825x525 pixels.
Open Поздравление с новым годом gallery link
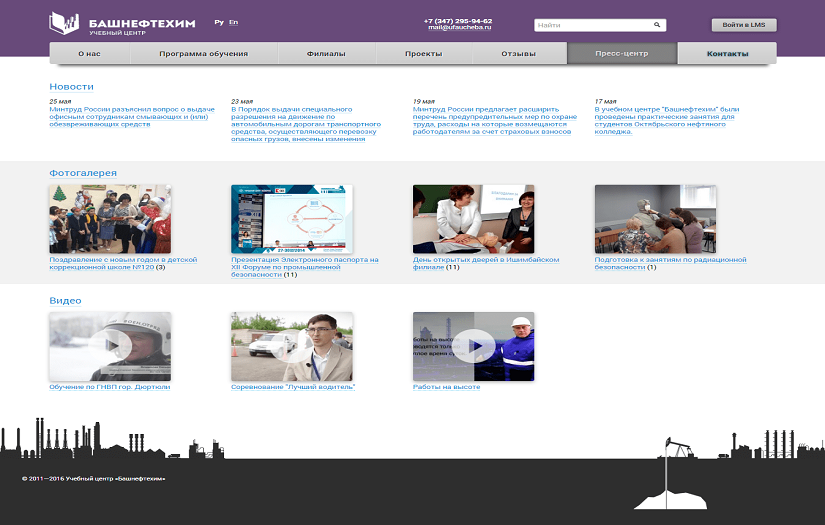tap(123, 263)
